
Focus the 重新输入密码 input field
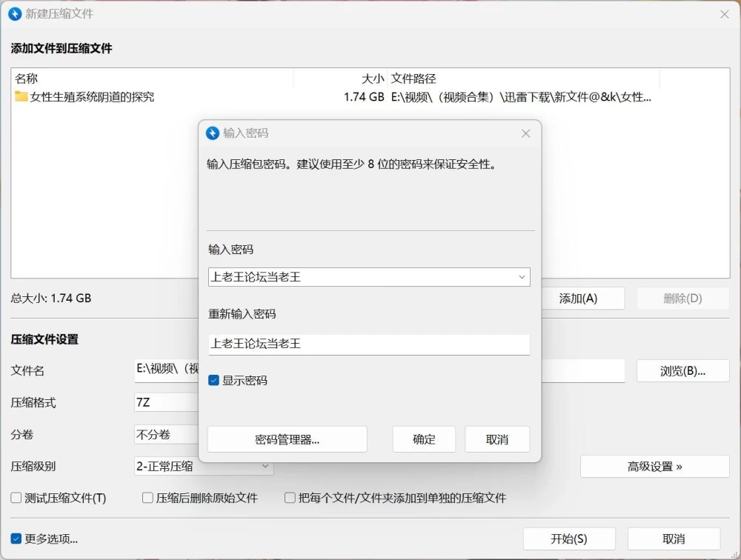tap(369, 344)
